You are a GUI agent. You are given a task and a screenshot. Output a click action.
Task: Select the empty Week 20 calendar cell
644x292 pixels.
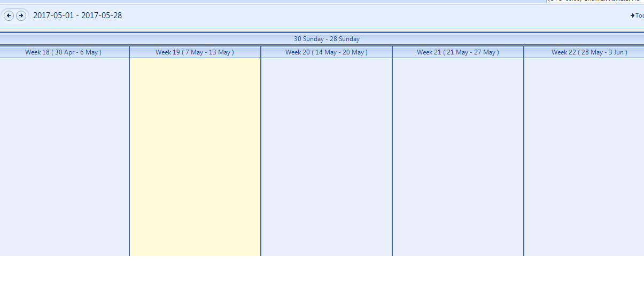click(x=327, y=157)
